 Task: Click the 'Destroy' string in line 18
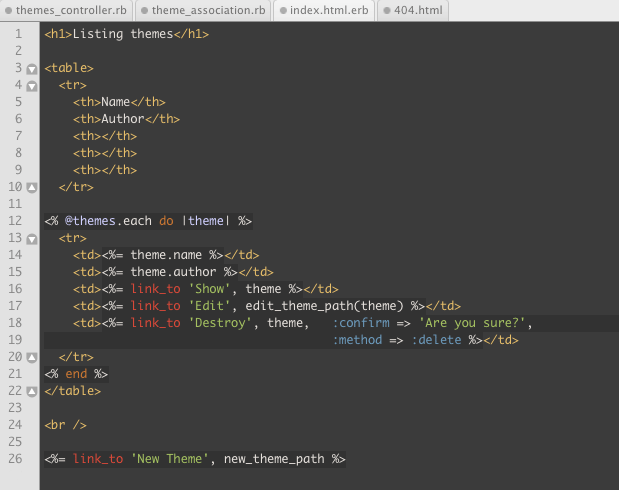click(x=223, y=323)
